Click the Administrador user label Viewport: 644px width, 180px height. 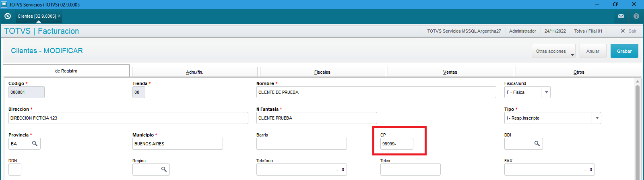(x=522, y=31)
